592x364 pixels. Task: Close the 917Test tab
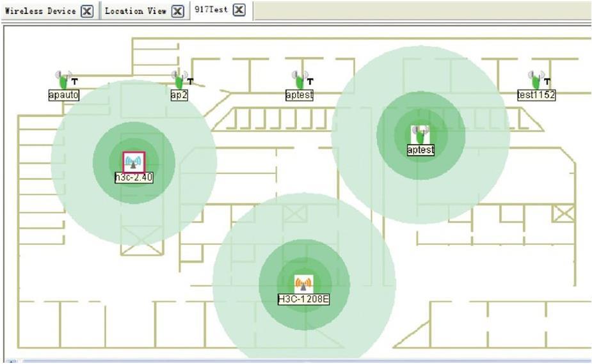coord(239,10)
